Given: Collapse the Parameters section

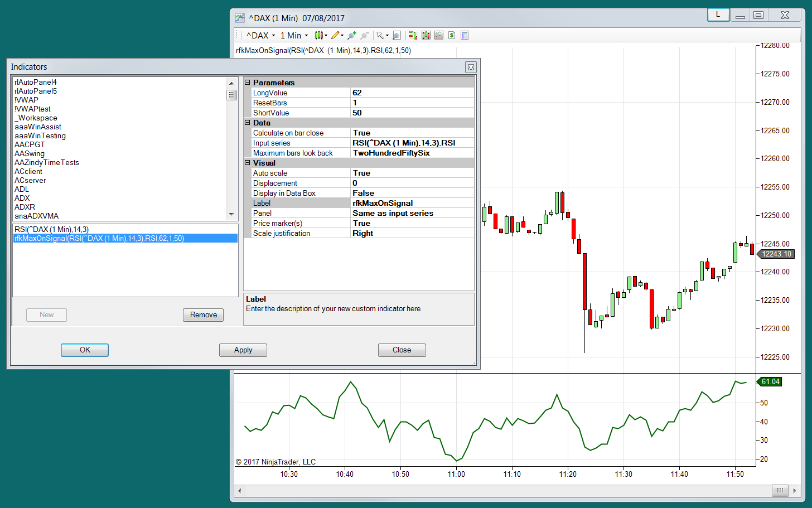Looking at the screenshot, I should 248,83.
